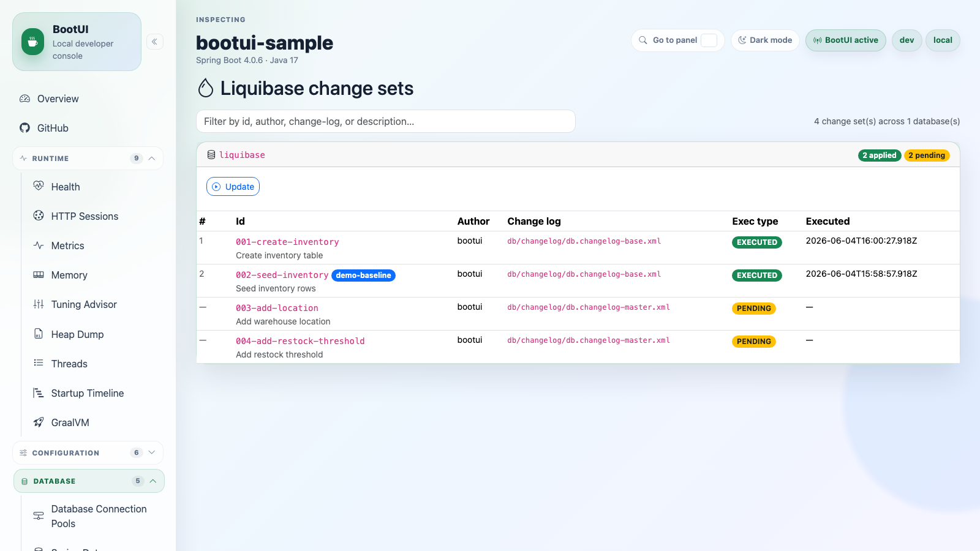Run the Liquibase Update button

pyautogui.click(x=233, y=187)
